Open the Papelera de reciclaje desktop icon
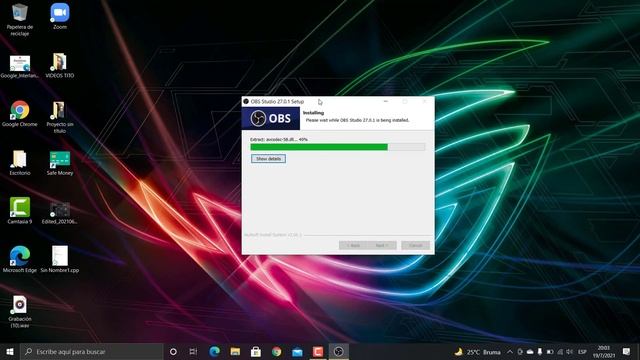The image size is (640, 360). tap(20, 19)
